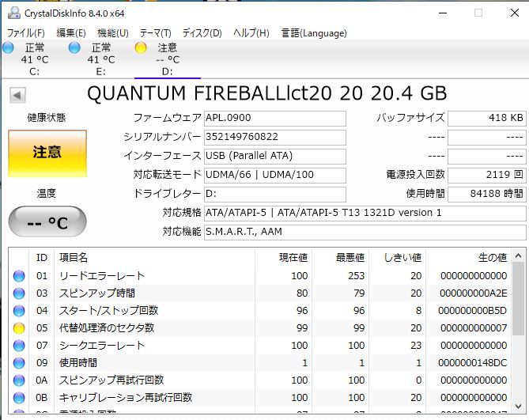Click power-on count field 2119 回
This screenshot has width=529, height=420.
pos(487,175)
